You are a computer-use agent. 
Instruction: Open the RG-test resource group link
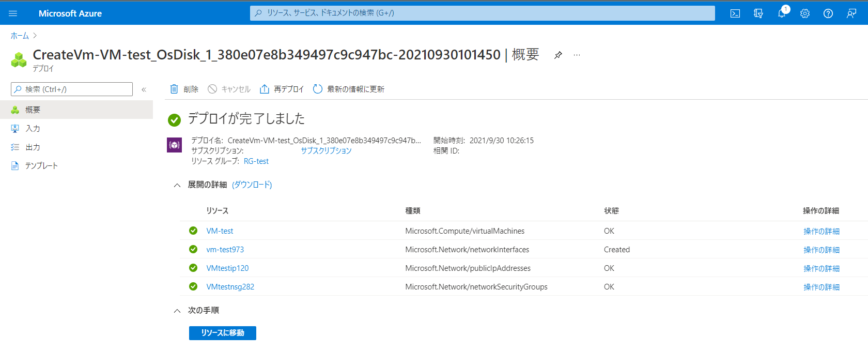click(256, 161)
